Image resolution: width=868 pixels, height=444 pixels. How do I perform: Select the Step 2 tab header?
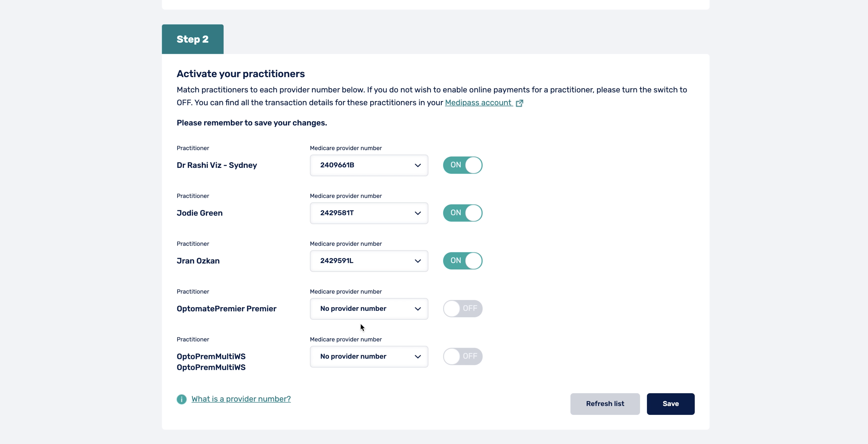[x=192, y=39]
